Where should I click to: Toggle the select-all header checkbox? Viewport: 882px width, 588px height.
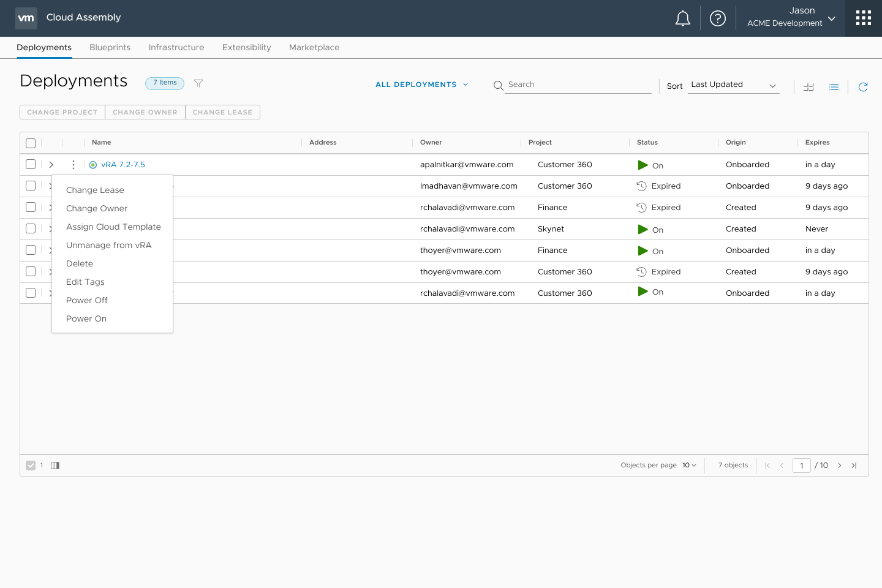pyautogui.click(x=31, y=143)
